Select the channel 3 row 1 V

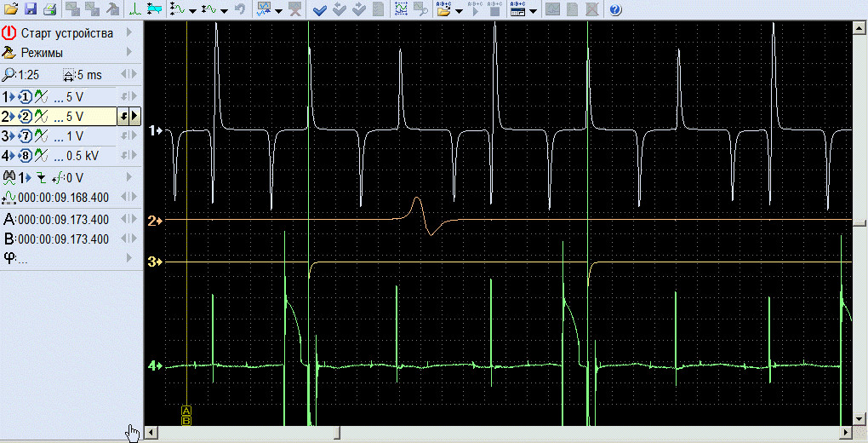tap(59, 135)
